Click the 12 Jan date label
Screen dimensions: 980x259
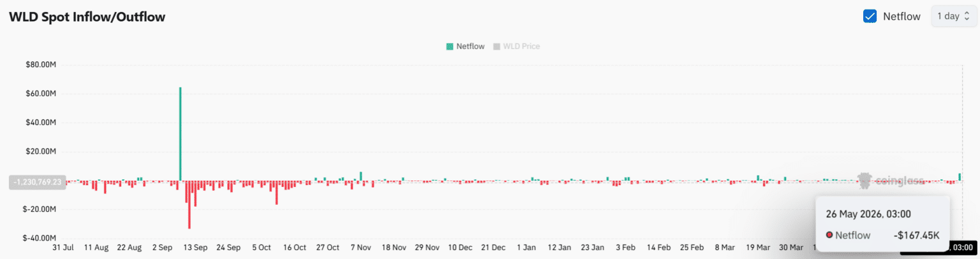click(560, 248)
